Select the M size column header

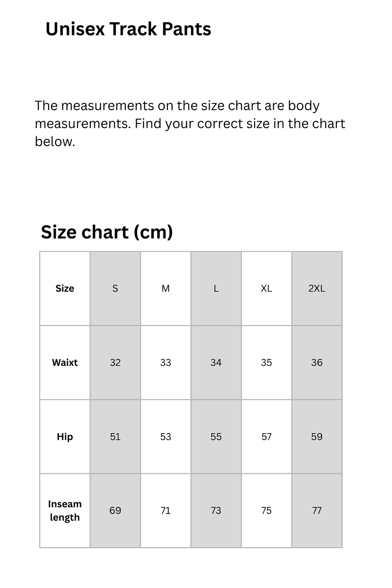tap(165, 289)
